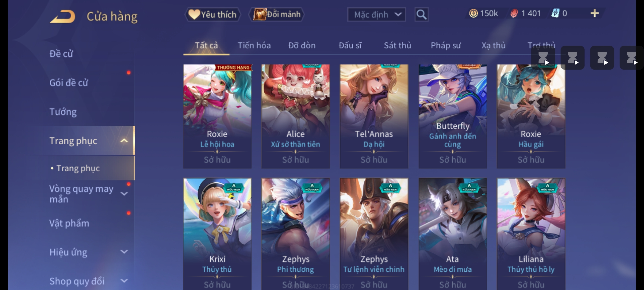
Task: Tap the gold coin 150k balance icon
Action: click(473, 13)
